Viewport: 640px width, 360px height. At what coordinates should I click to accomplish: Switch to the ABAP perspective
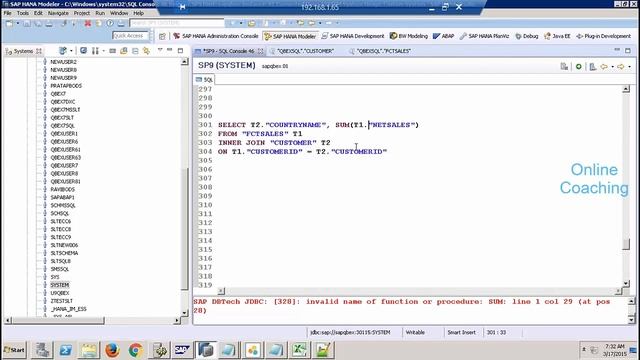coord(443,36)
